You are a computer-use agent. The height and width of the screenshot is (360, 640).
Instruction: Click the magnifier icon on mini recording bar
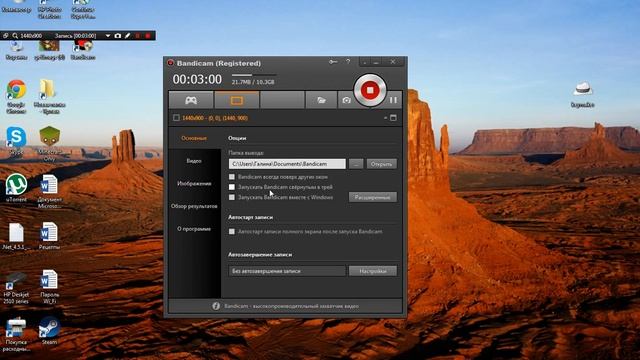click(15, 36)
